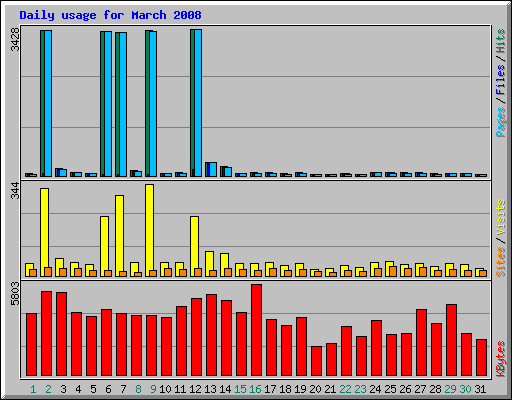Select the tallest red KBytes bar, day 16
512x400 pixels.
(x=256, y=330)
